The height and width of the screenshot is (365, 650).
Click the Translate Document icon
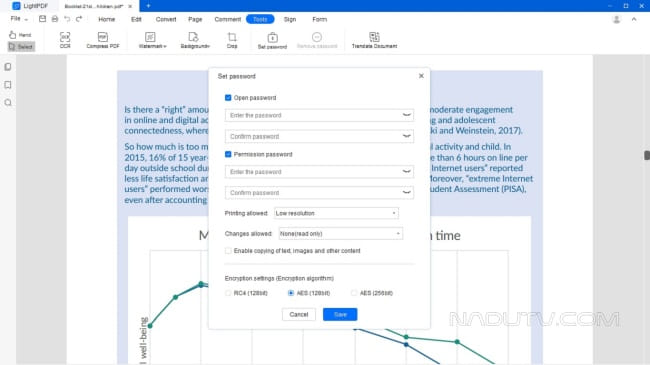(x=374, y=37)
